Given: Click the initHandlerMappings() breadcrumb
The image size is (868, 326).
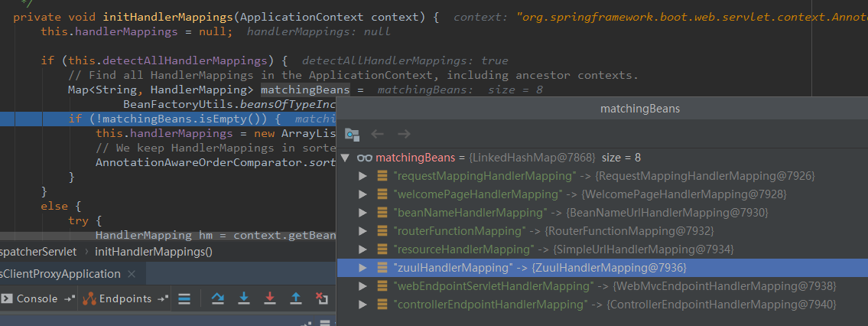Looking at the screenshot, I should [x=154, y=252].
